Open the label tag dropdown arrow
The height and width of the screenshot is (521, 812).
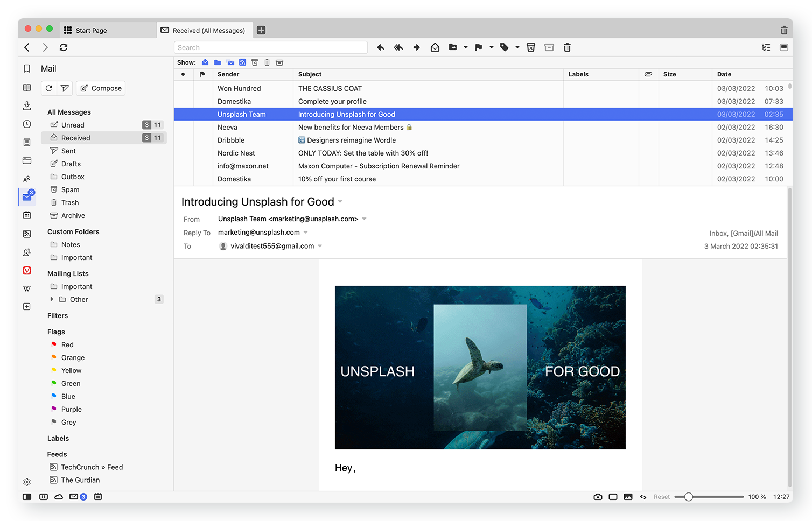(x=517, y=47)
